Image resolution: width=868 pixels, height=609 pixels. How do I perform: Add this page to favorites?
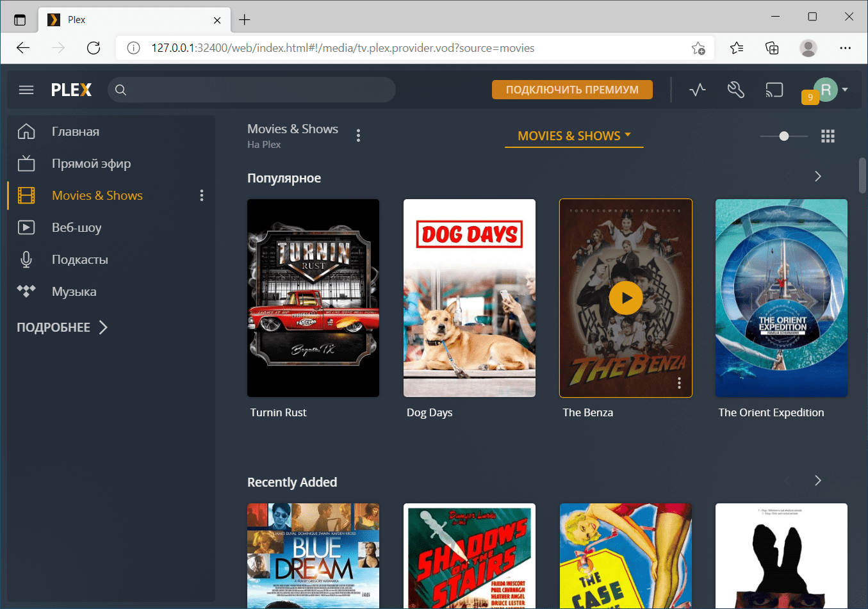coord(698,48)
